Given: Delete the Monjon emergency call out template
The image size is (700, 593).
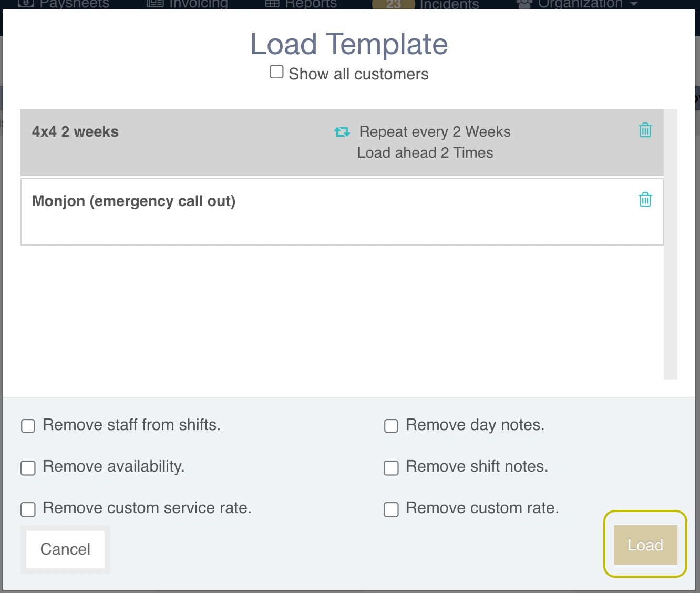Looking at the screenshot, I should (x=645, y=199).
